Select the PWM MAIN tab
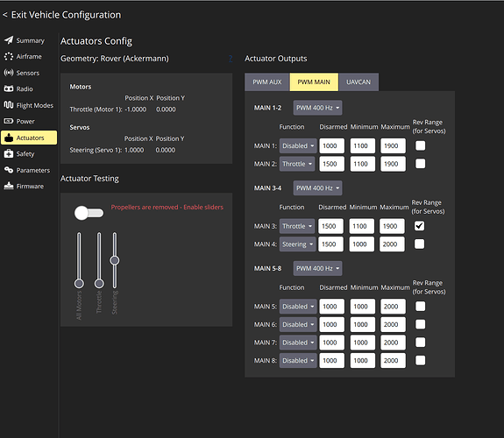 tap(314, 82)
